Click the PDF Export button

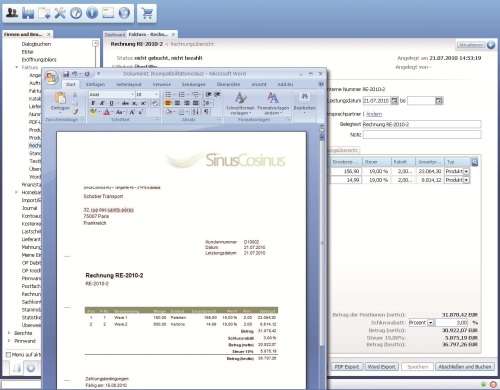(x=347, y=367)
